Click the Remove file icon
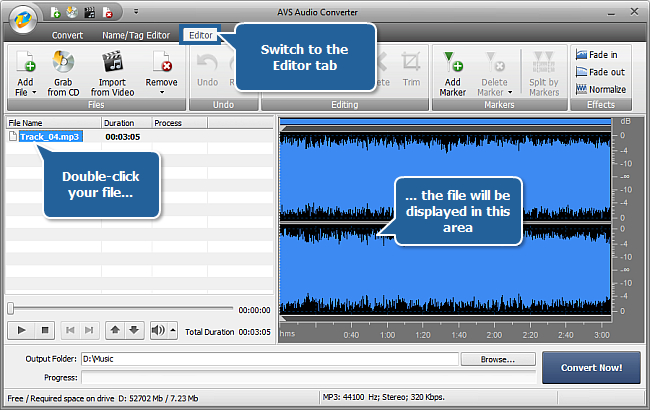The height and width of the screenshot is (410, 650). point(162,62)
